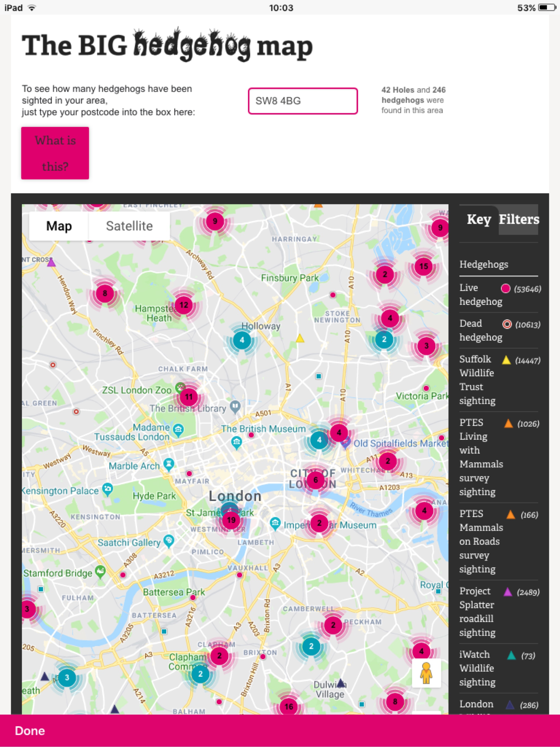Screen dimensions: 560x747
Task: Tap the PTES Living with Mammals count (1026)
Action: 528,424
